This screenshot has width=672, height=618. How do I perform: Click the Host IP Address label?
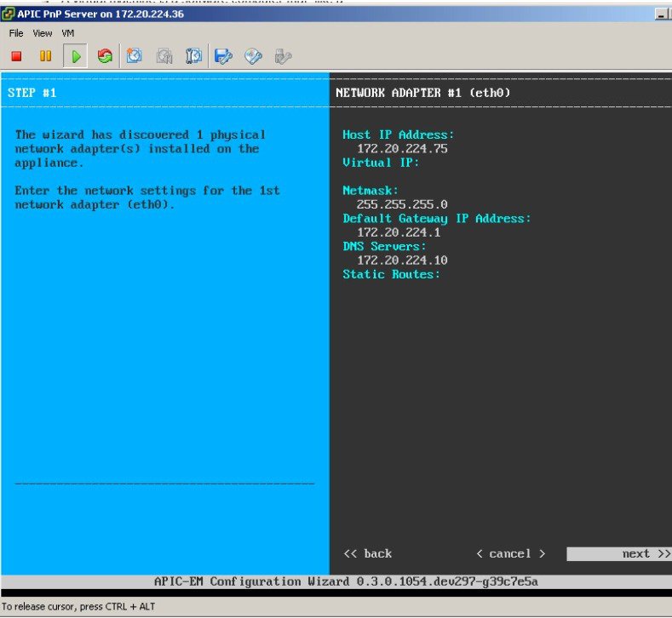point(398,134)
